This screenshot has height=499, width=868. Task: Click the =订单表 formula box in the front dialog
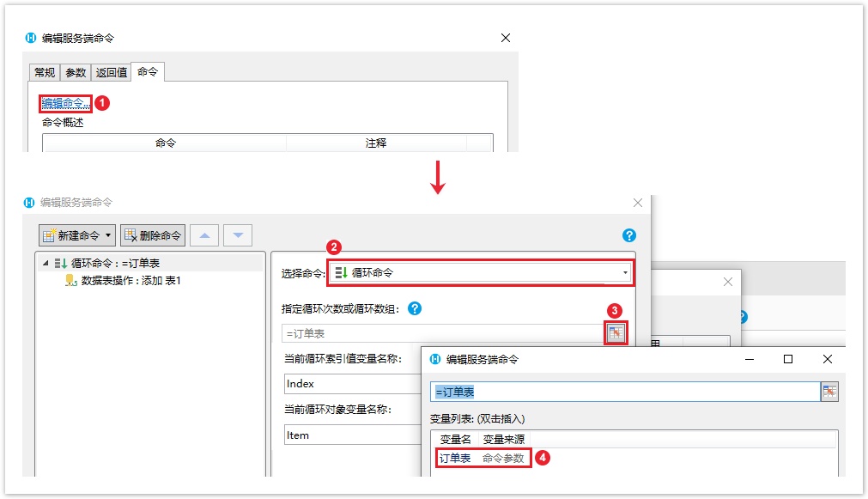(x=625, y=392)
